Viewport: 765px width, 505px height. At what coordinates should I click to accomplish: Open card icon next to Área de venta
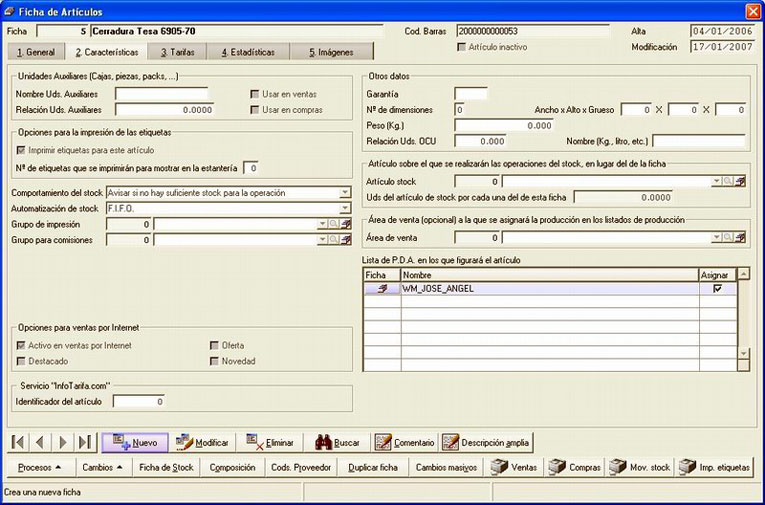(x=740, y=238)
